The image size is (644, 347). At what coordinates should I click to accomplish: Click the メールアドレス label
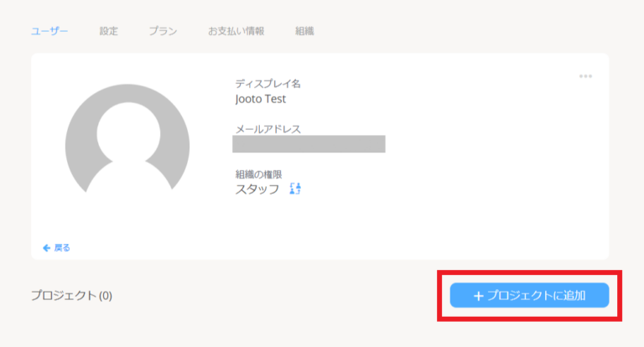tap(267, 129)
